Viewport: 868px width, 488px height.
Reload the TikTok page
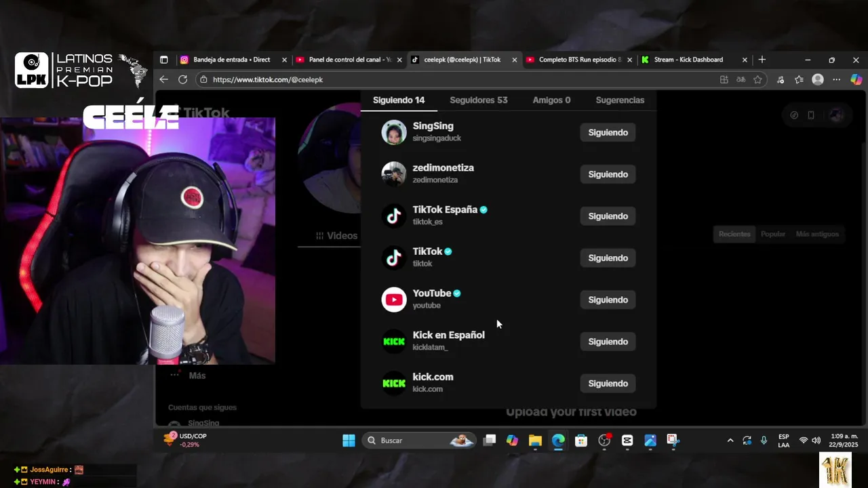click(x=182, y=79)
